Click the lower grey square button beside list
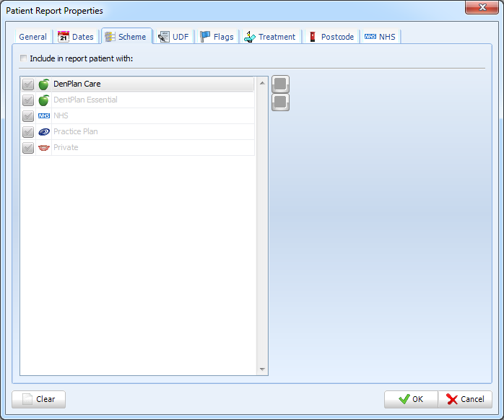 coord(280,102)
